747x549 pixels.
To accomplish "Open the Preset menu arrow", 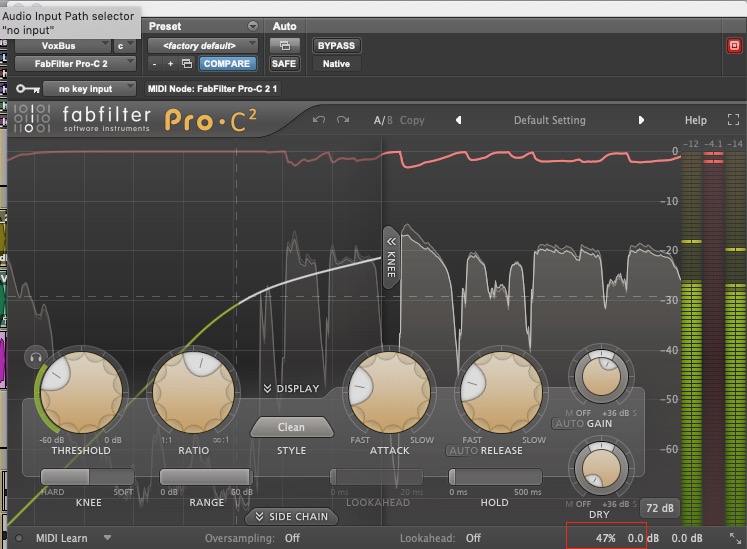I will [253, 26].
